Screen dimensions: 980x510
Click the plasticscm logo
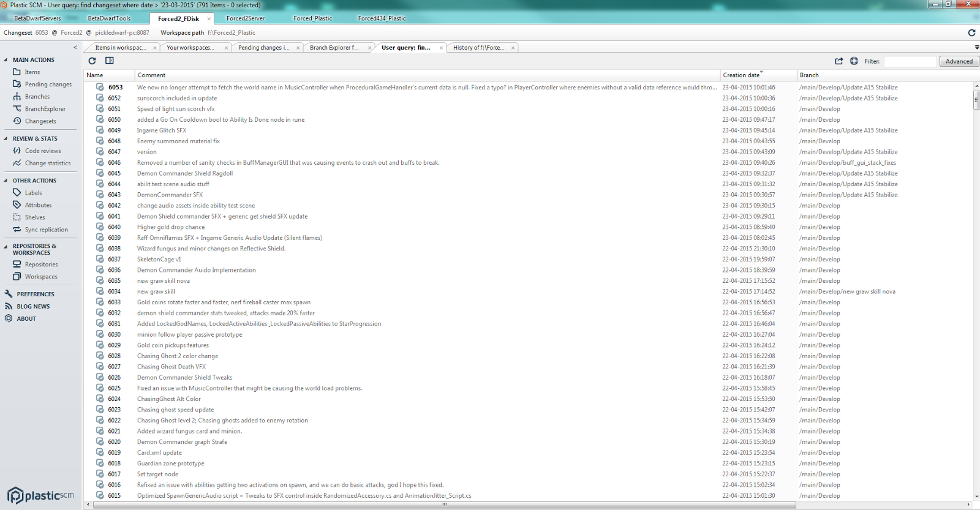tap(40, 495)
